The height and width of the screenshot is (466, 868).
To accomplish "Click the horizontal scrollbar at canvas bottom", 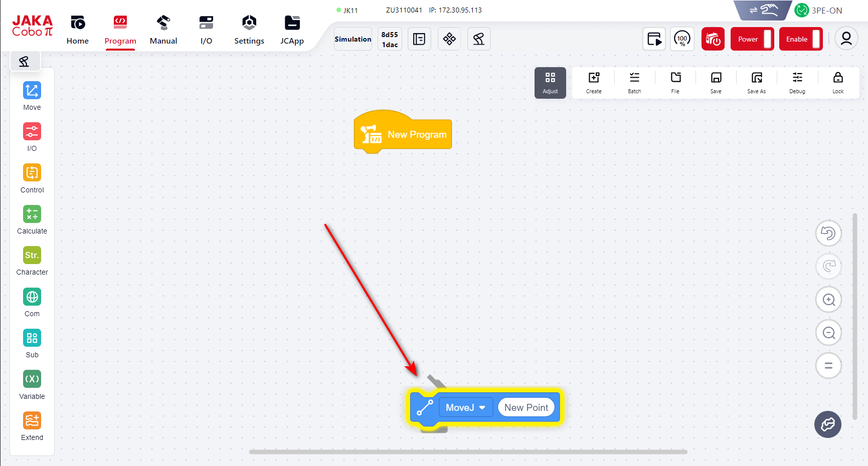I will click(x=468, y=452).
